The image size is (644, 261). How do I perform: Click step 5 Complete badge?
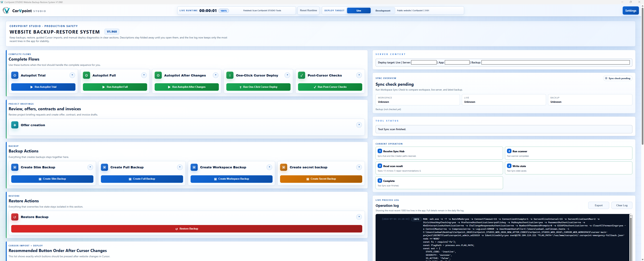pos(380,181)
